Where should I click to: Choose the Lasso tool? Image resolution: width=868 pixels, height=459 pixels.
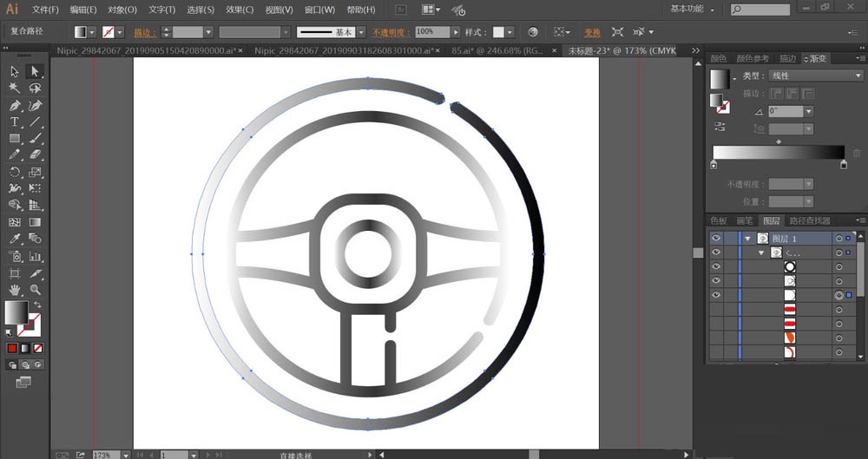35,88
